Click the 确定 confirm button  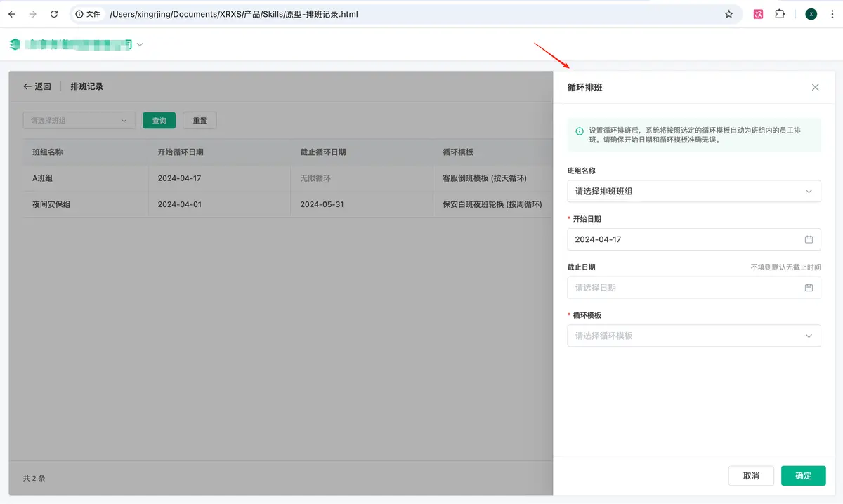(x=803, y=476)
